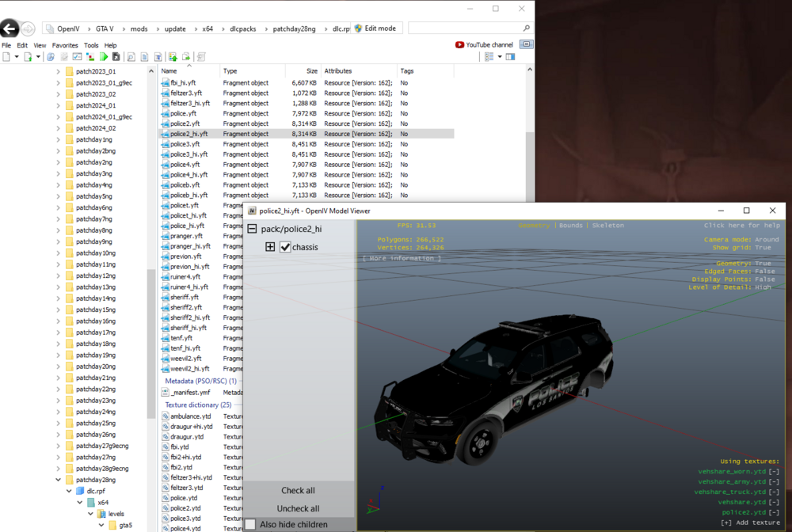Screen dimensions: 792x532
Task: Open the Tools menu in OpenIV
Action: click(90, 45)
